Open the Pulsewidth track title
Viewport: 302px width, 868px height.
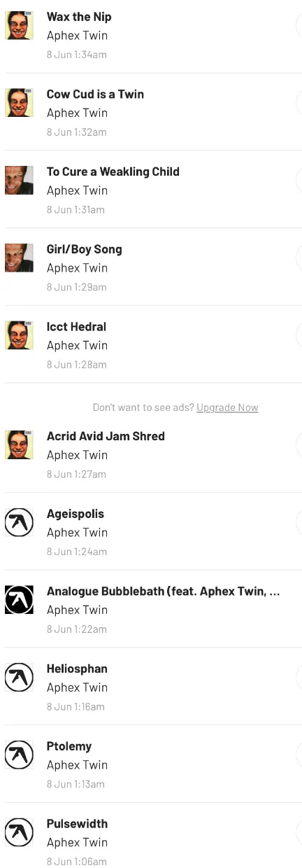(x=77, y=824)
